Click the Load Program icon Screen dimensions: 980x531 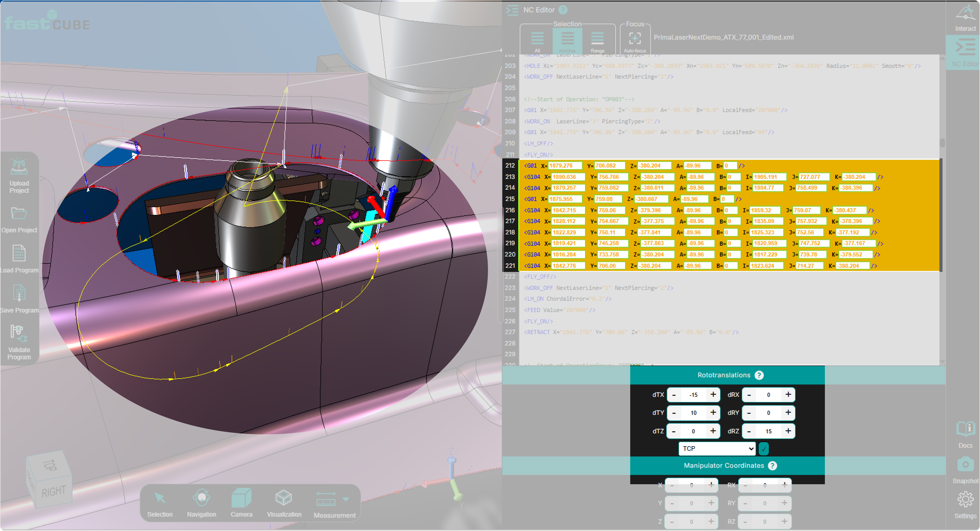point(19,253)
